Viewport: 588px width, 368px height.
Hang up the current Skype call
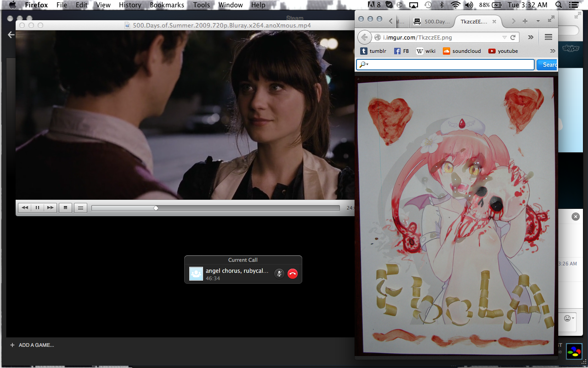click(x=293, y=274)
